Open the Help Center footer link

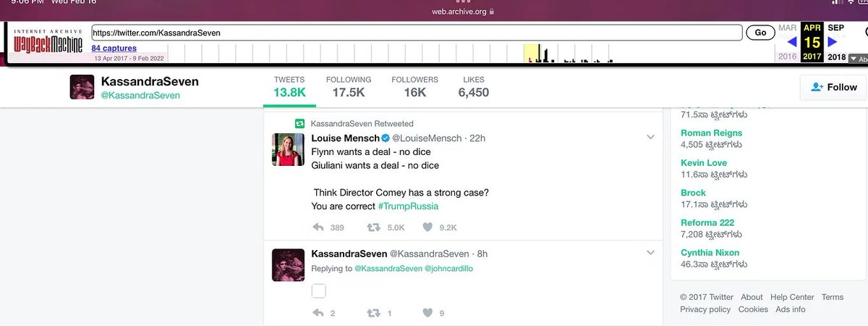click(792, 297)
